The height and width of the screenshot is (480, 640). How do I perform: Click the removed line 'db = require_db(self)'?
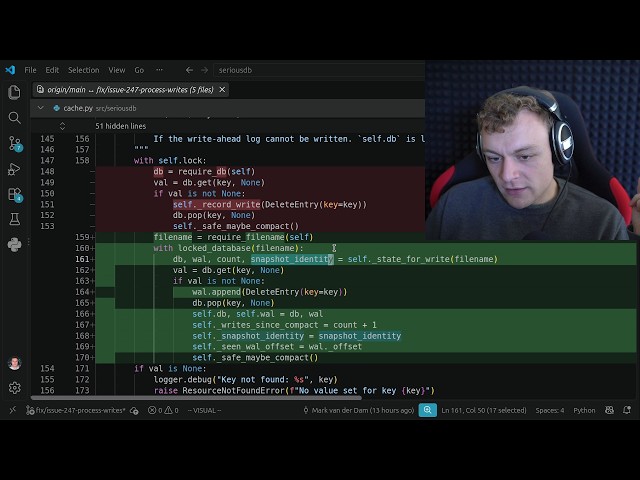pos(204,171)
